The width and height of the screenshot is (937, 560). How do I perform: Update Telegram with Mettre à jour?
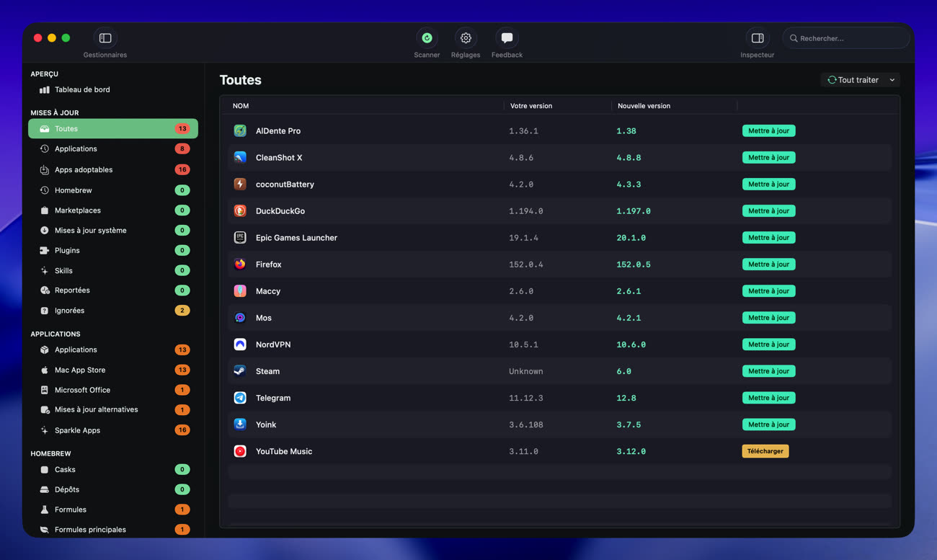point(768,398)
